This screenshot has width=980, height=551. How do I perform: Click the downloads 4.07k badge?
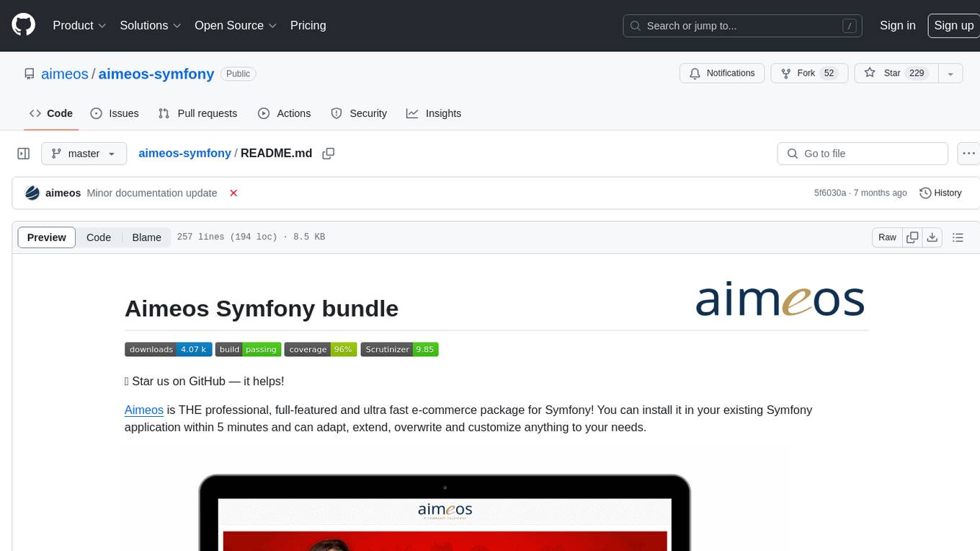pos(168,349)
